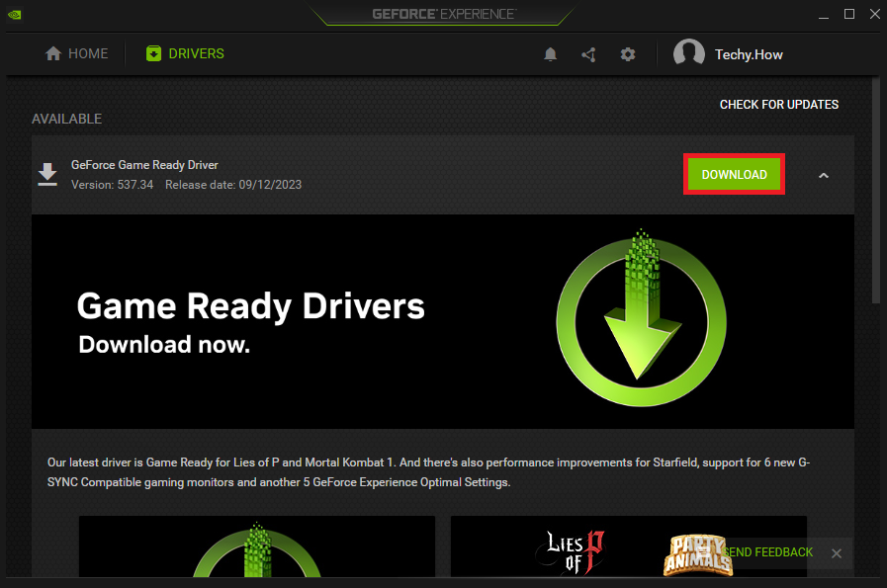The height and width of the screenshot is (588, 887).
Task: Dismiss the Send Feedback bar
Action: [x=837, y=553]
